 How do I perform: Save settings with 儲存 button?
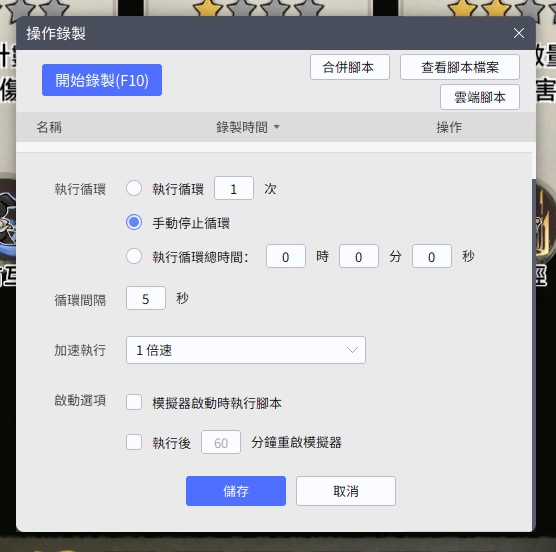[236, 491]
